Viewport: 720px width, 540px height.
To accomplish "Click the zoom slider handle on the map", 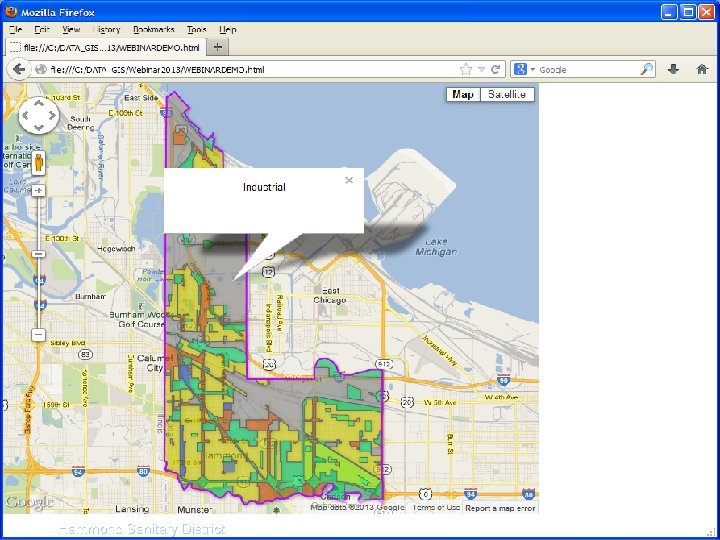I will 38,254.
